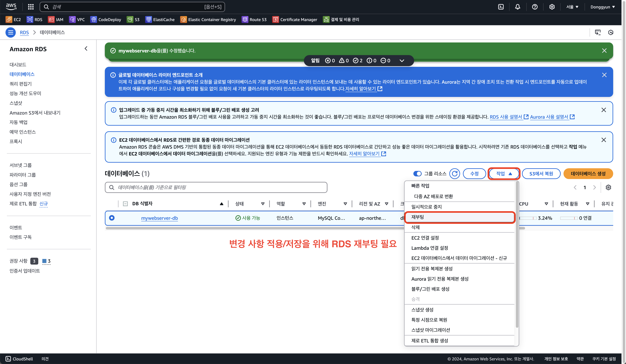Click the 데이터베이스 생성 button
This screenshot has height=364, width=626.
click(x=588, y=173)
